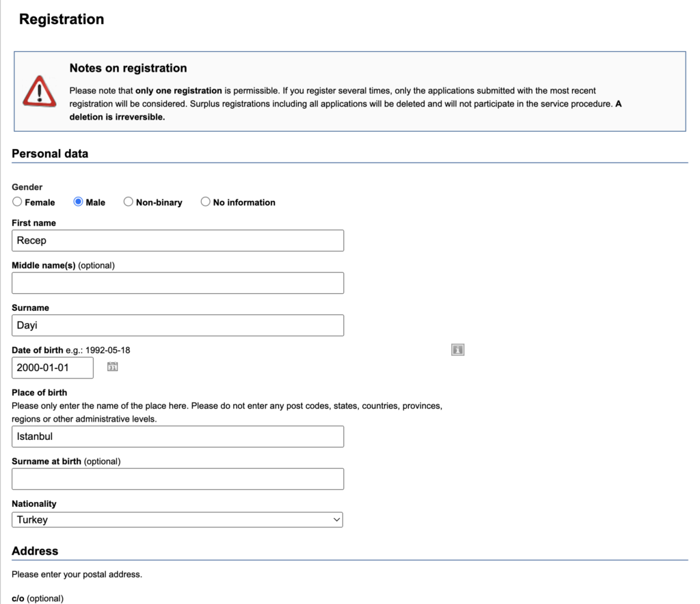
Task: Click the Surname field containing Dayi
Action: click(x=177, y=325)
